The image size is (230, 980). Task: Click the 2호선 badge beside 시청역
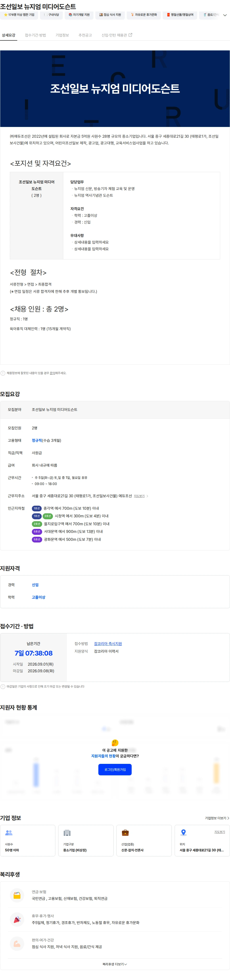pos(48,516)
